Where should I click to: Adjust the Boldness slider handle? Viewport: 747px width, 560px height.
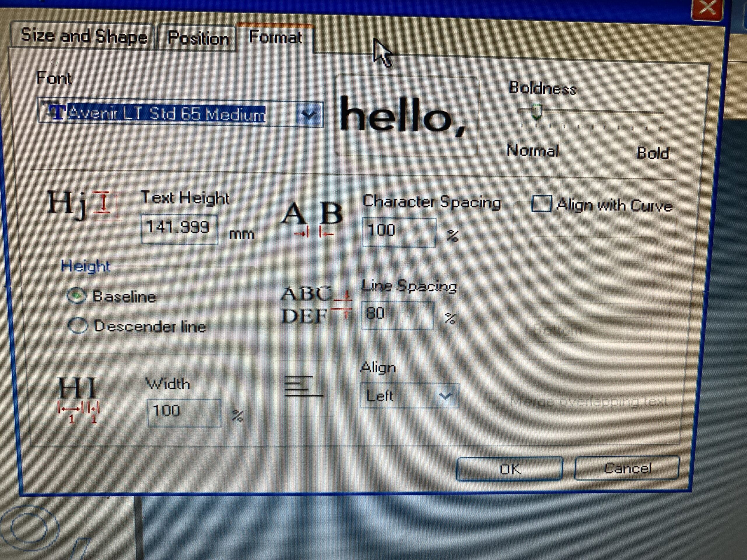pos(536,112)
